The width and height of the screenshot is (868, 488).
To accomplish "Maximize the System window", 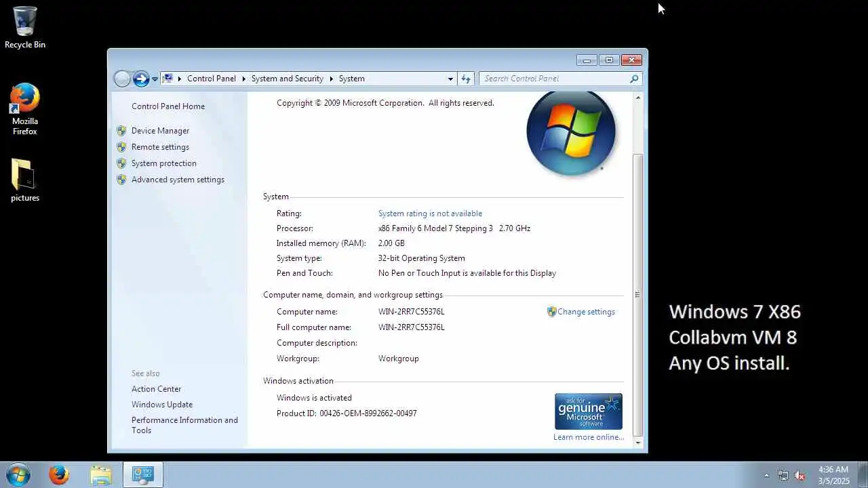I will 609,60.
